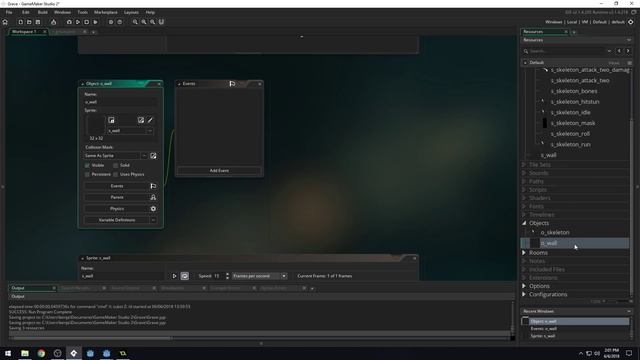Open the Tools menu
The width and height of the screenshot is (640, 360).
point(82,12)
